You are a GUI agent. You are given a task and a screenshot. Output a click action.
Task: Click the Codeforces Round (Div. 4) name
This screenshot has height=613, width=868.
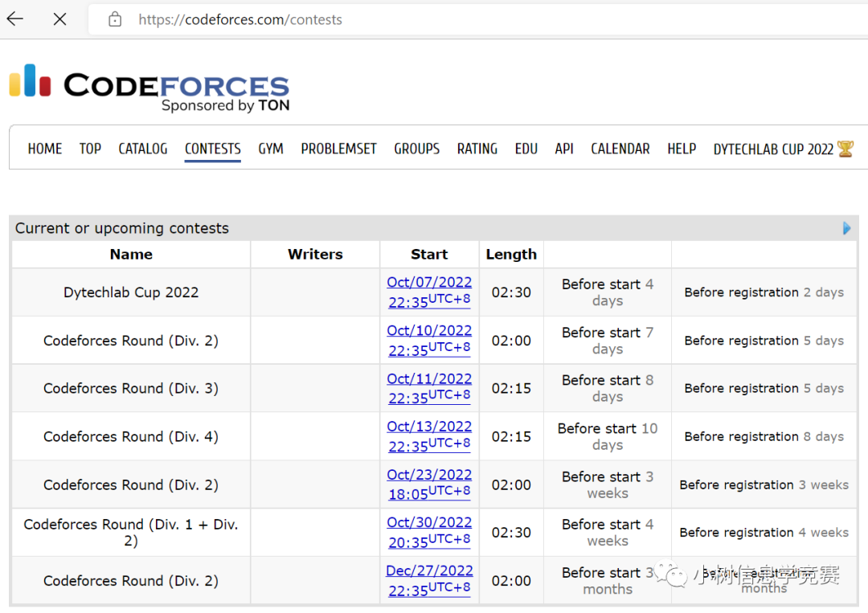pos(131,436)
